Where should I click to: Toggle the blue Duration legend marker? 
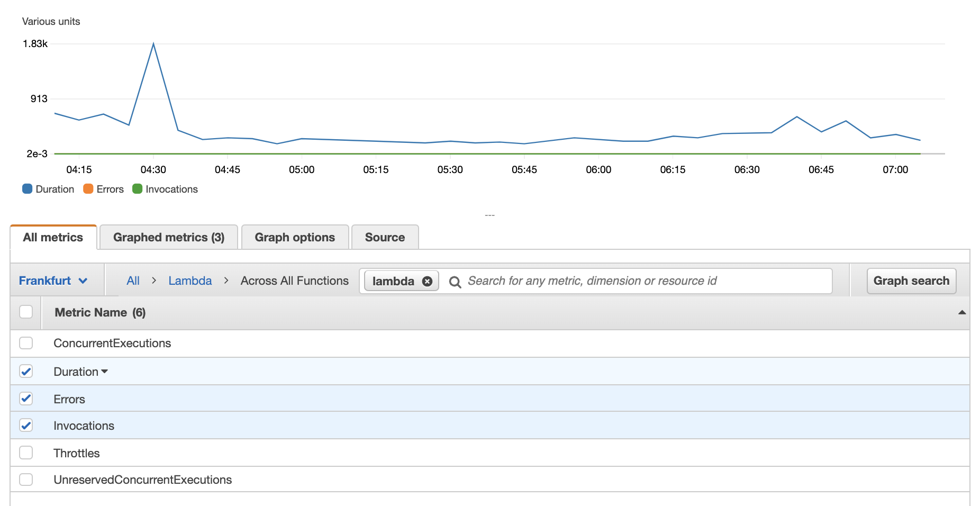(x=26, y=189)
